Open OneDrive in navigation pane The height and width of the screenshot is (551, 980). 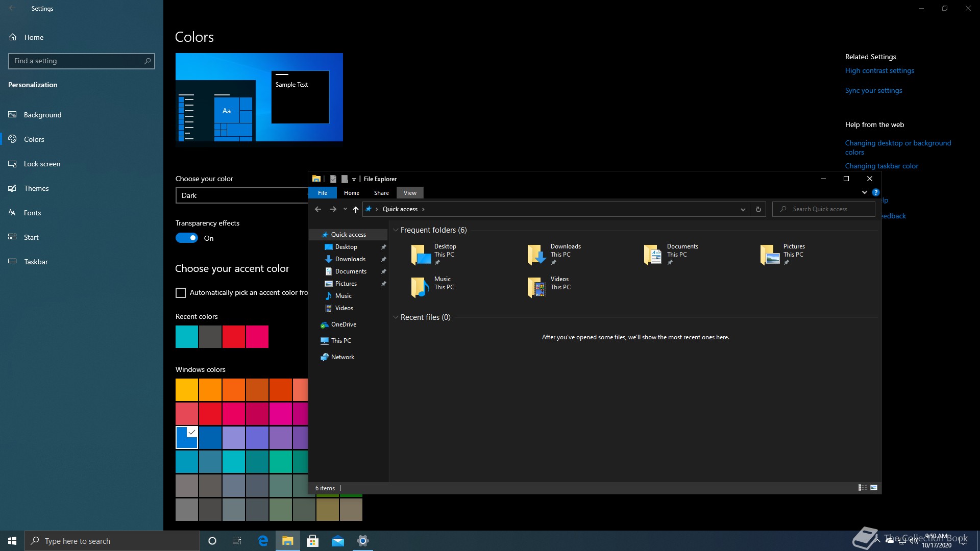[344, 324]
